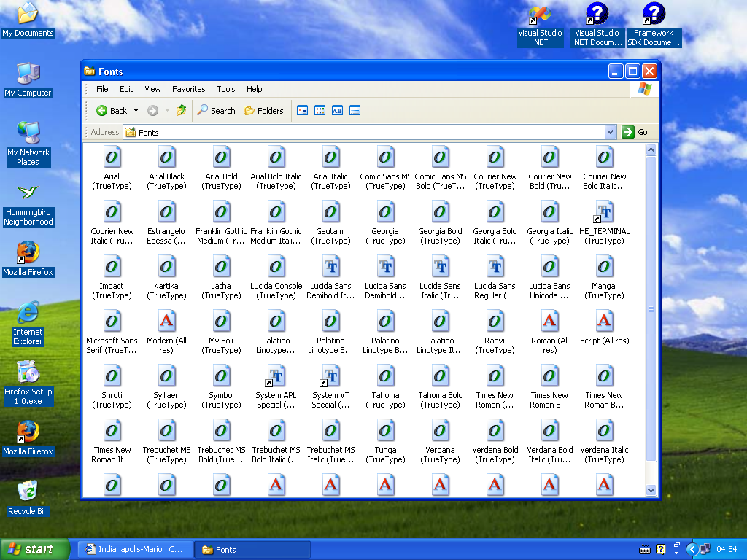747x560 pixels.
Task: Click the Go button
Action: 635,133
